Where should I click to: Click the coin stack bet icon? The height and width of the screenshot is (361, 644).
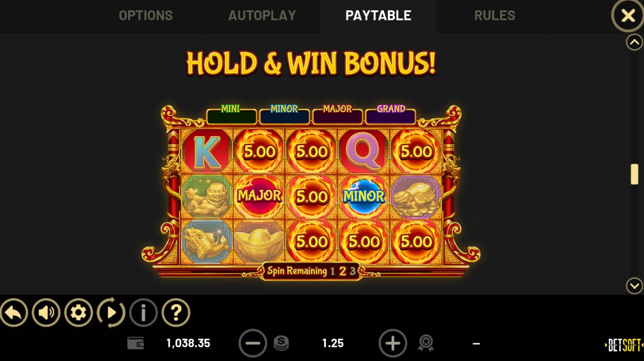click(x=282, y=343)
